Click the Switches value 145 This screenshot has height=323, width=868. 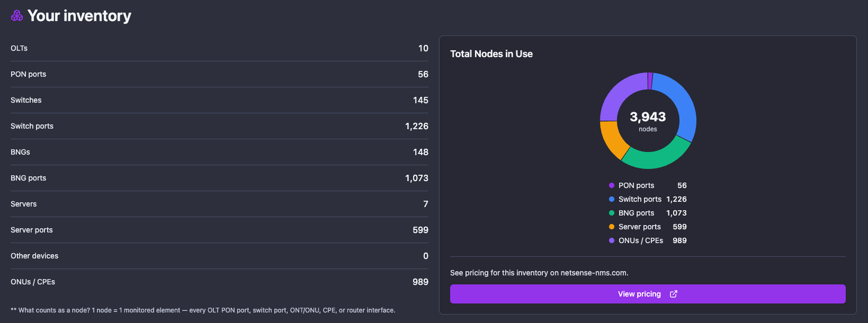click(x=421, y=100)
